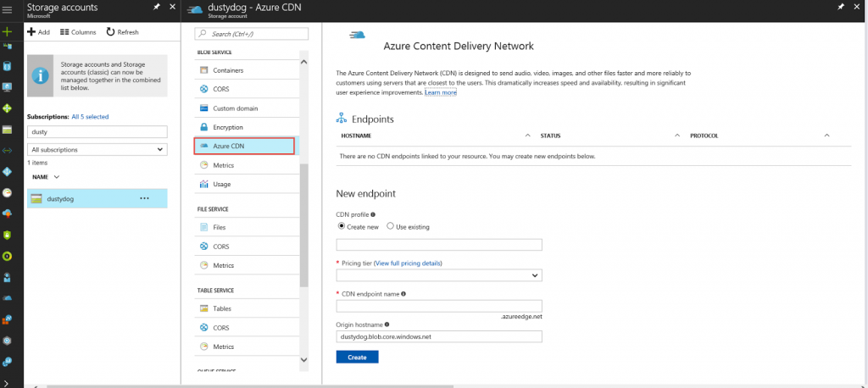
Task: Click the CDN profile info icon
Action: (x=373, y=214)
